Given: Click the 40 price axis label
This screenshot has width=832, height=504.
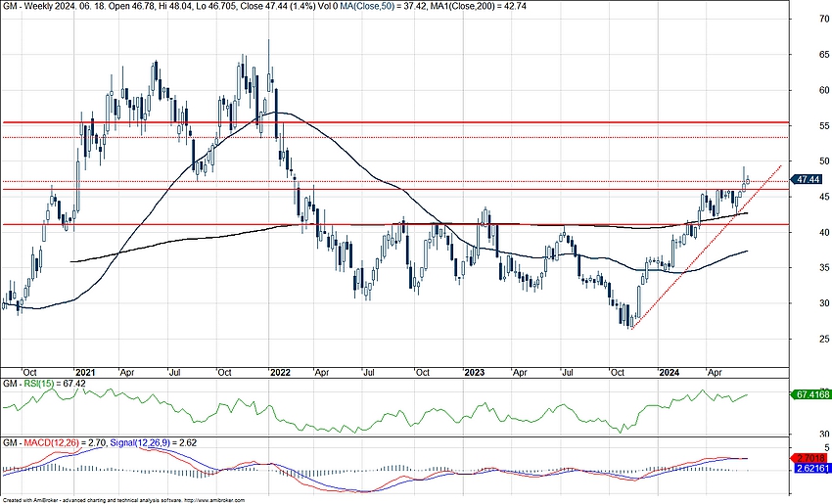Looking at the screenshot, I should pos(824,232).
